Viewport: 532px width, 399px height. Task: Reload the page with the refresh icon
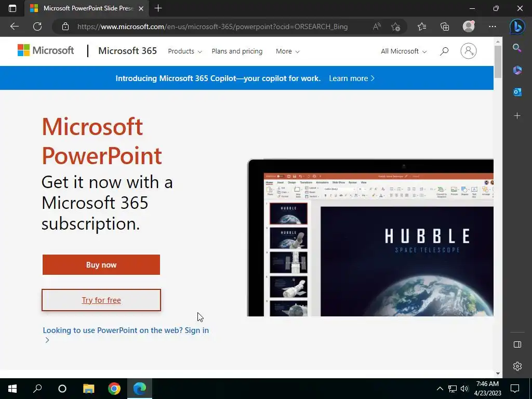tap(37, 26)
